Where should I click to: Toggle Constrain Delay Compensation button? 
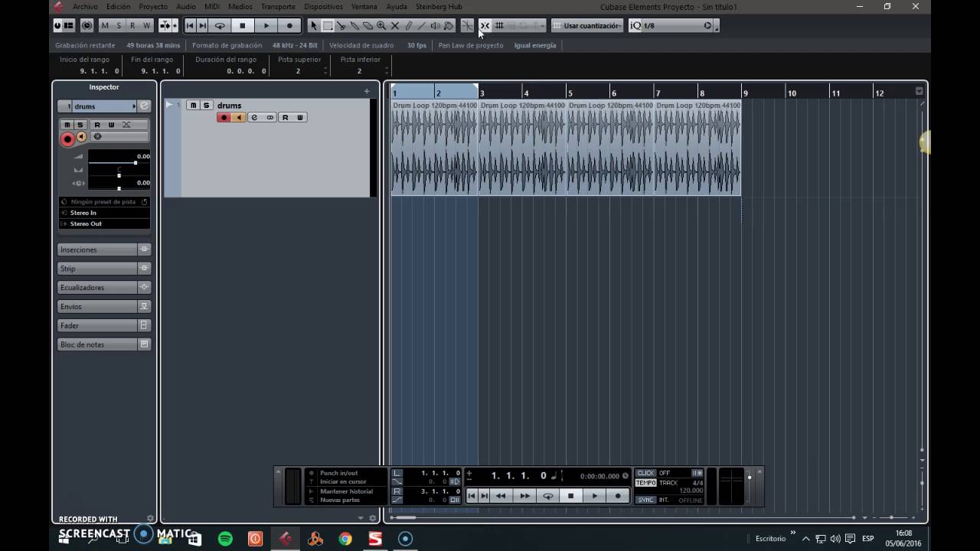tap(87, 25)
